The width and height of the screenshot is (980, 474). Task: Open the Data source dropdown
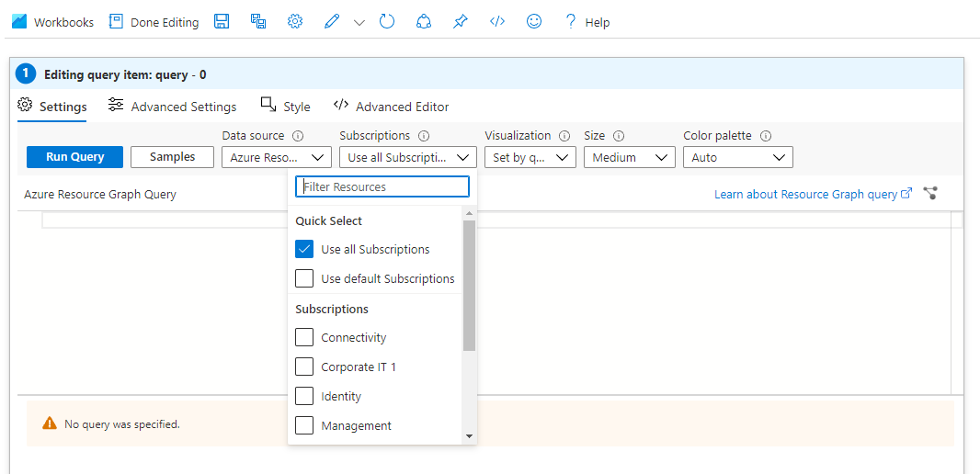(277, 157)
